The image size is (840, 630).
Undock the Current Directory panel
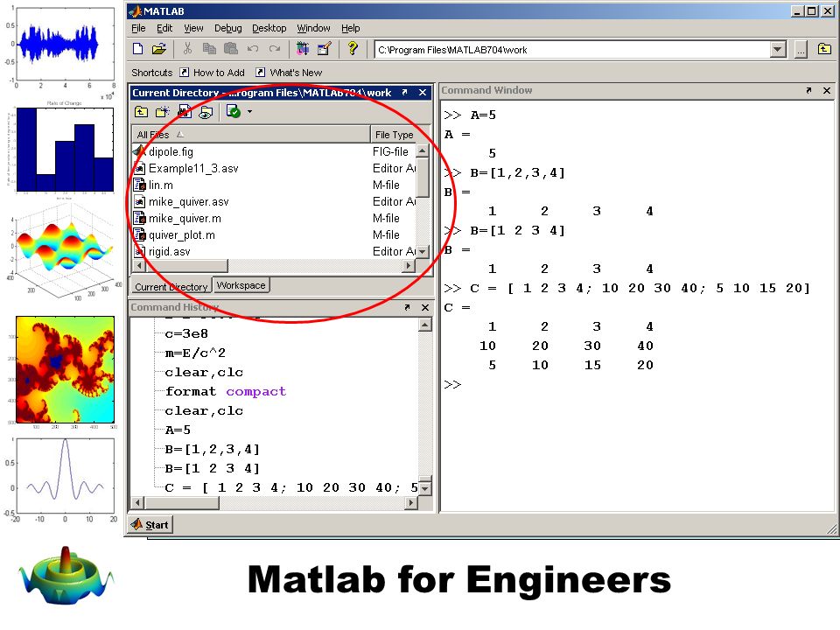coord(404,92)
